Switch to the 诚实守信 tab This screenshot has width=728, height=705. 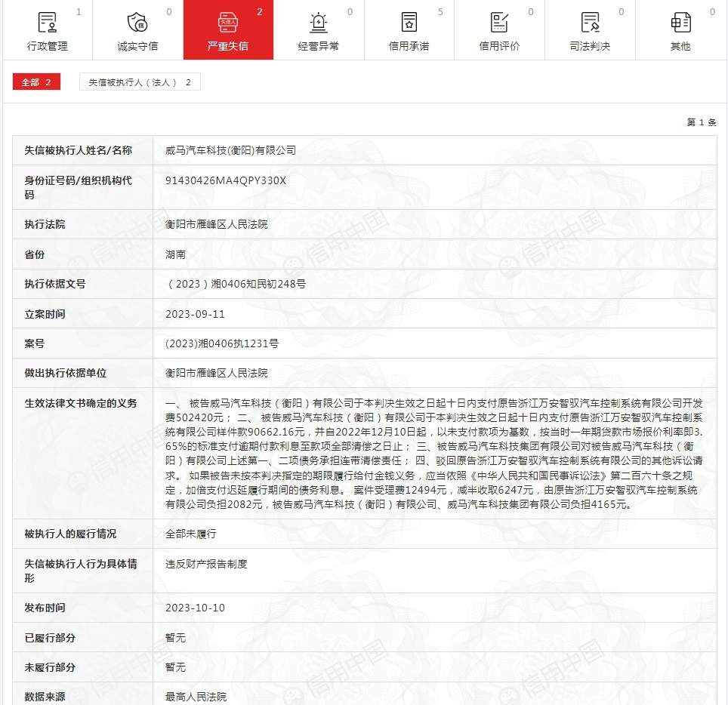pos(137,46)
